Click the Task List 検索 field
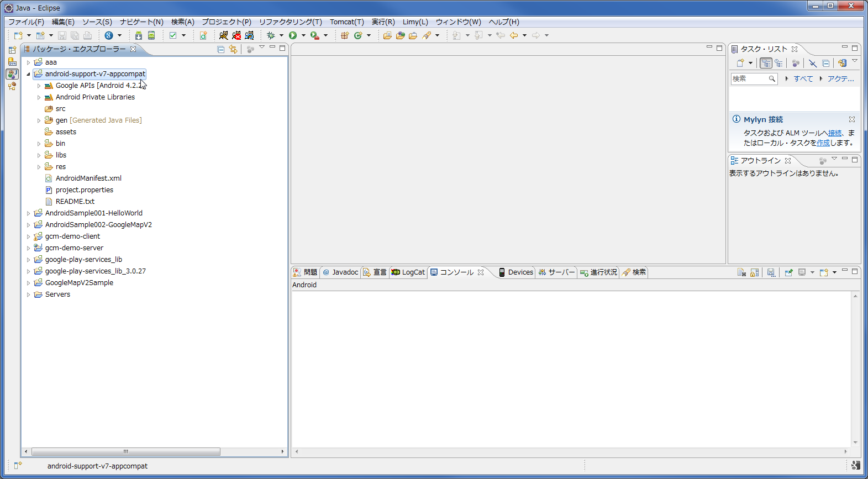Image resolution: width=868 pixels, height=479 pixels. pos(754,79)
